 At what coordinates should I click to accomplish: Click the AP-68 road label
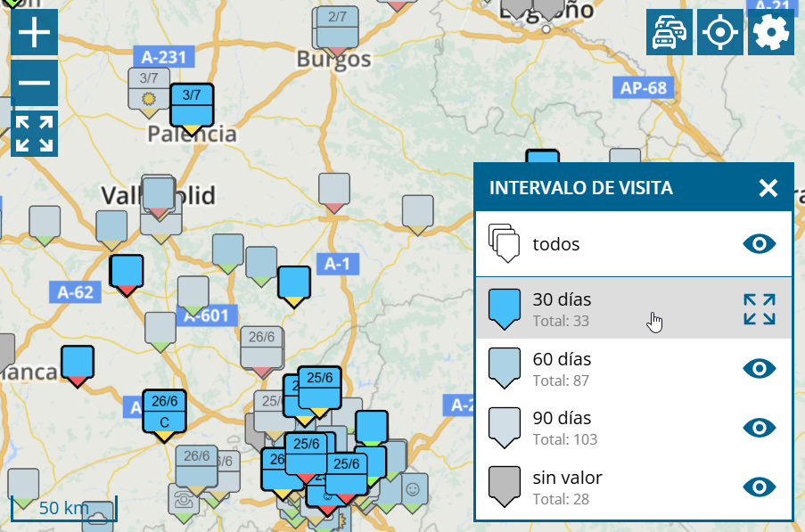pos(644,87)
